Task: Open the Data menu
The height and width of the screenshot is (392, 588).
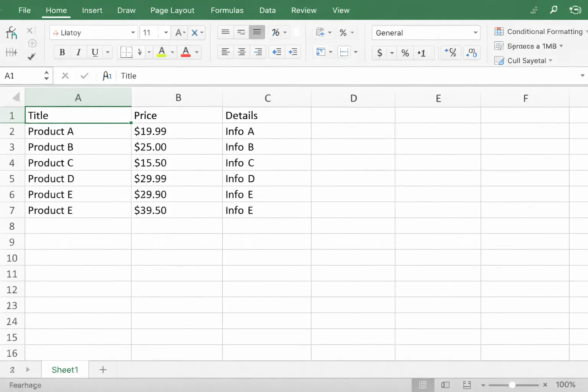Action: pos(267,10)
